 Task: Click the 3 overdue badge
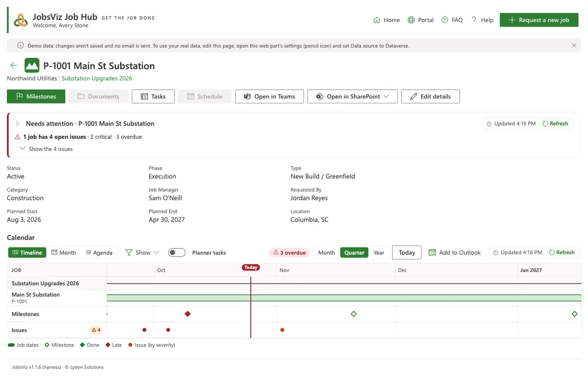[x=290, y=252]
